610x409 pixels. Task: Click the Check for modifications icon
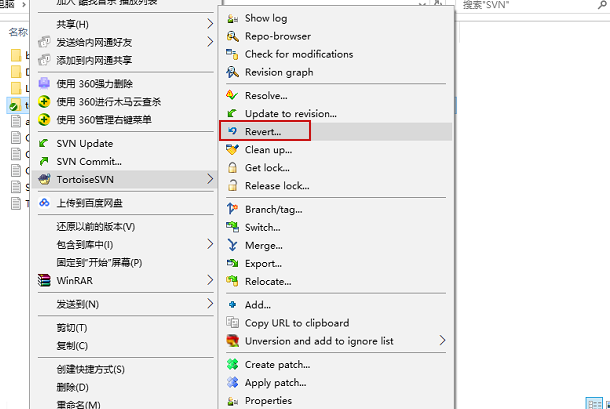(233, 54)
